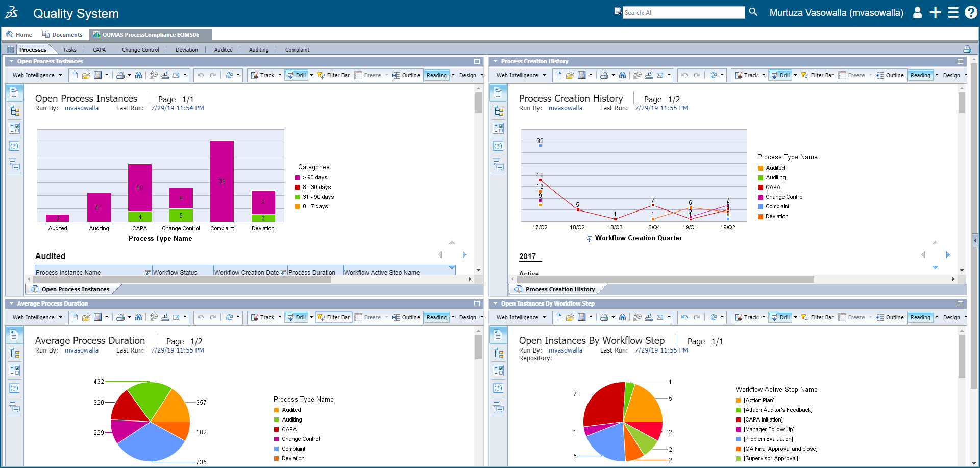Click the Search: All input field

click(x=683, y=13)
